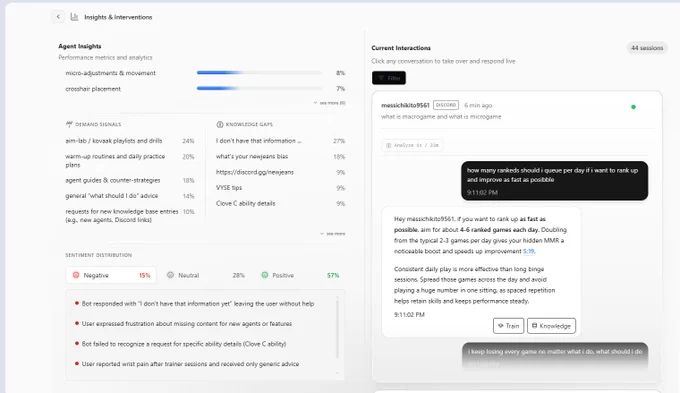Click the Knowledge Gaps header icon

(219, 124)
